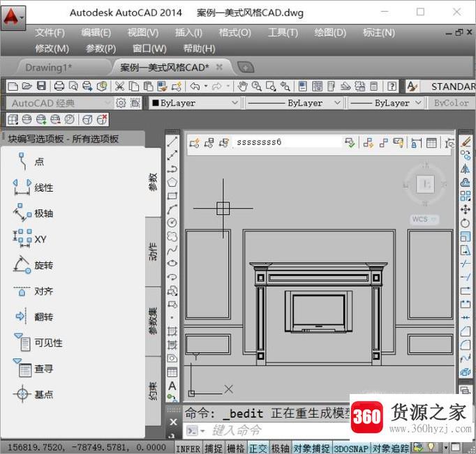476x454 pixels.
Task: Open the 工具(T) menu
Action: [x=283, y=33]
